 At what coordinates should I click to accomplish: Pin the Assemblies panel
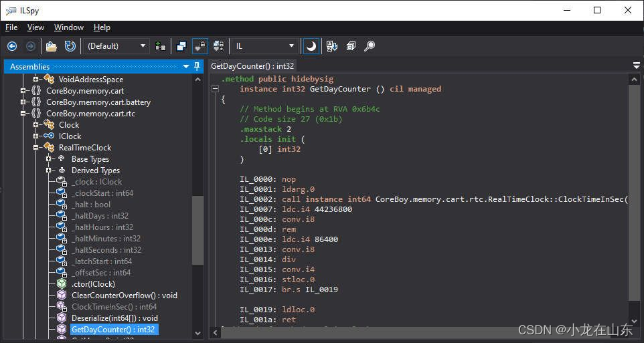coord(197,66)
